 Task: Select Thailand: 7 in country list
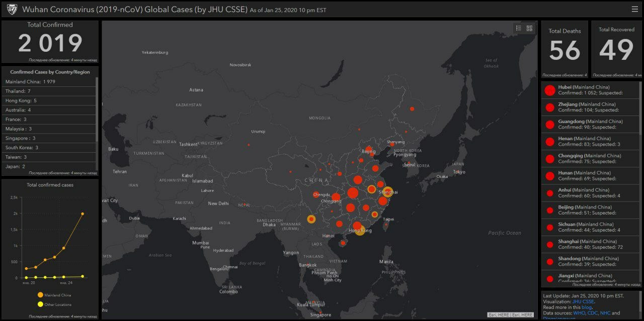click(x=49, y=91)
